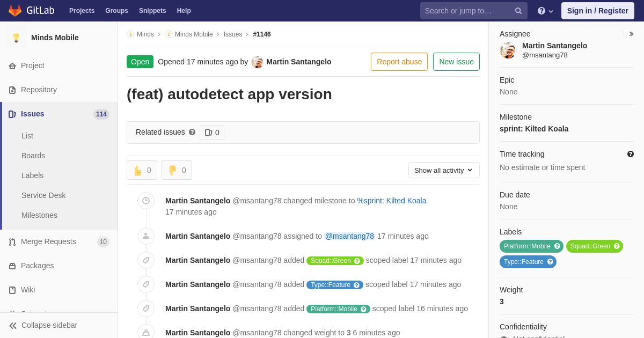Image resolution: width=644 pixels, height=338 pixels.
Task: Click the green Squad::Green label in sidebar
Action: coord(590,246)
